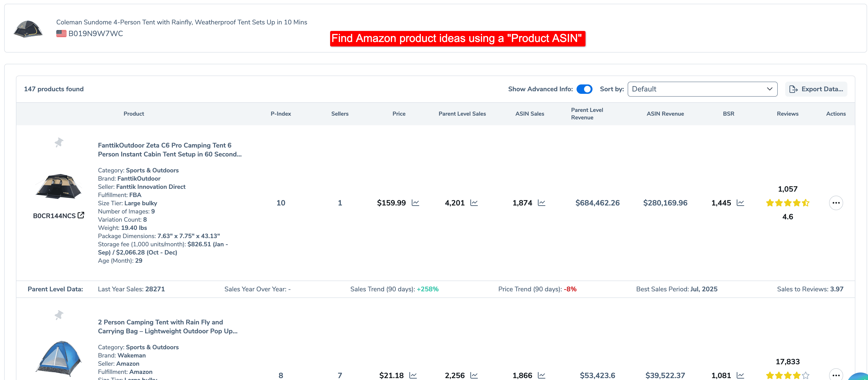868x380 pixels.
Task: Click Last Year Sales 28271
Action: click(x=131, y=289)
